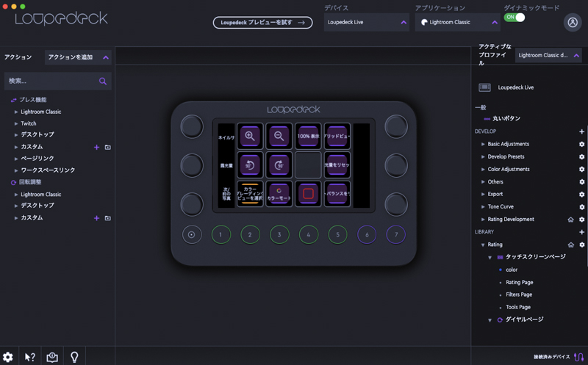Select the exposure reset touch button
The height and width of the screenshot is (365, 588).
(x=337, y=165)
